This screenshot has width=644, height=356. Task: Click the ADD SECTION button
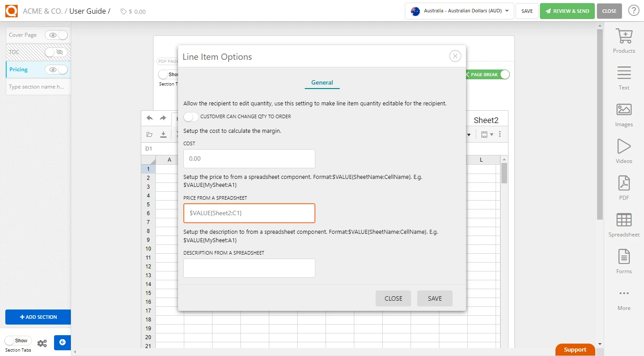click(x=38, y=317)
